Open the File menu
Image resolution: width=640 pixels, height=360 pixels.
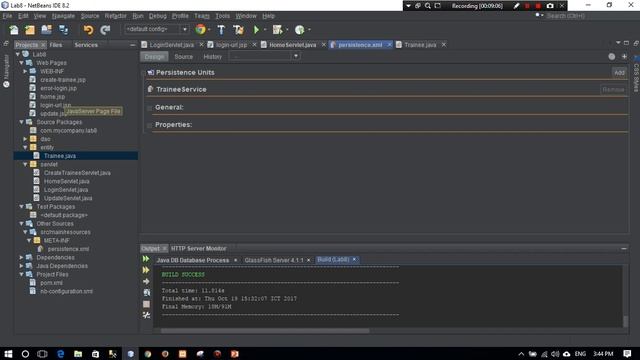click(7, 16)
